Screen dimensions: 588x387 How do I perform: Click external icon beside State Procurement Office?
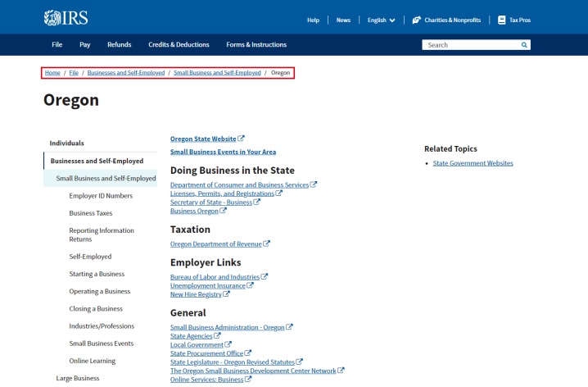248,353
